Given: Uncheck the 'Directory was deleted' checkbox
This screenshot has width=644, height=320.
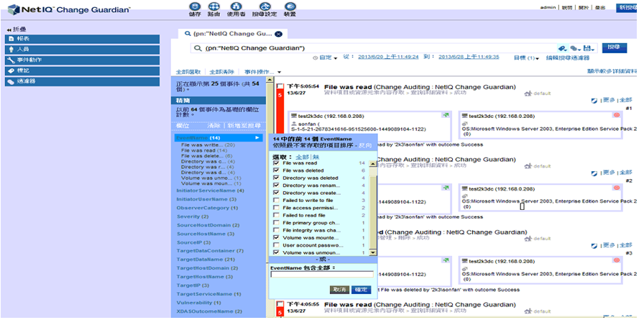Looking at the screenshot, I should click(276, 178).
